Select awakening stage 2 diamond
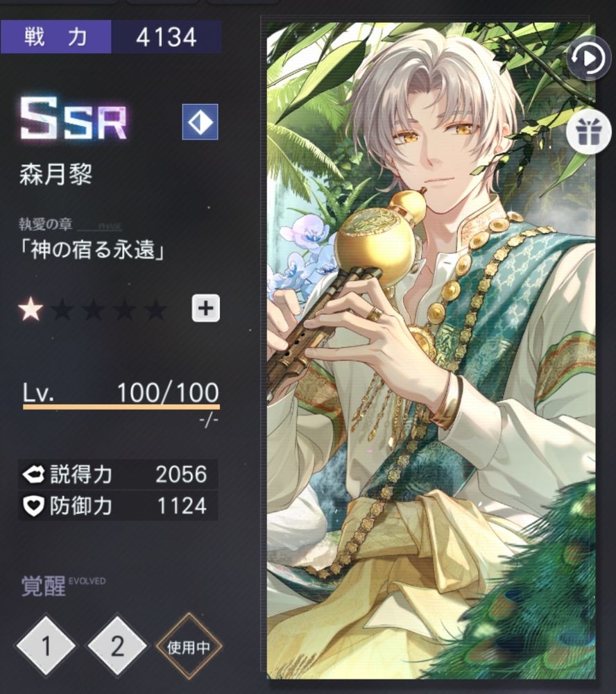Image resolution: width=616 pixels, height=694 pixels. pyautogui.click(x=117, y=646)
